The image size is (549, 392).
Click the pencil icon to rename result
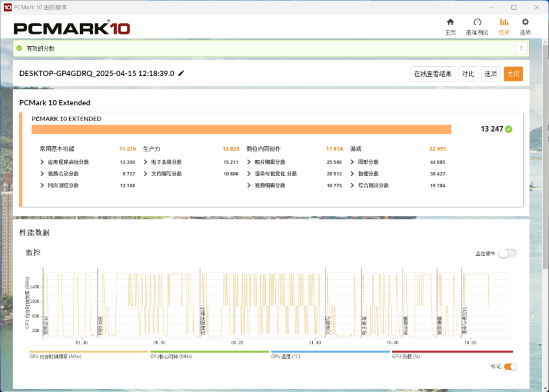pyautogui.click(x=181, y=73)
